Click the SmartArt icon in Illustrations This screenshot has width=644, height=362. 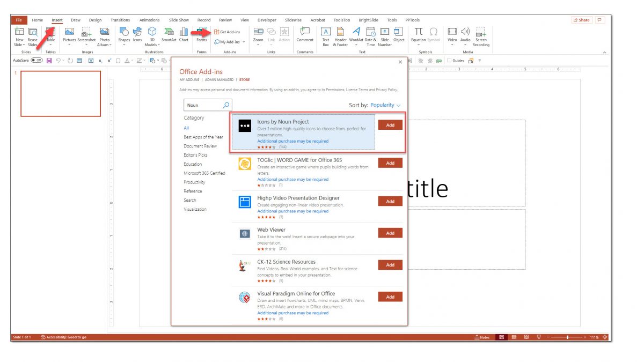(x=169, y=32)
